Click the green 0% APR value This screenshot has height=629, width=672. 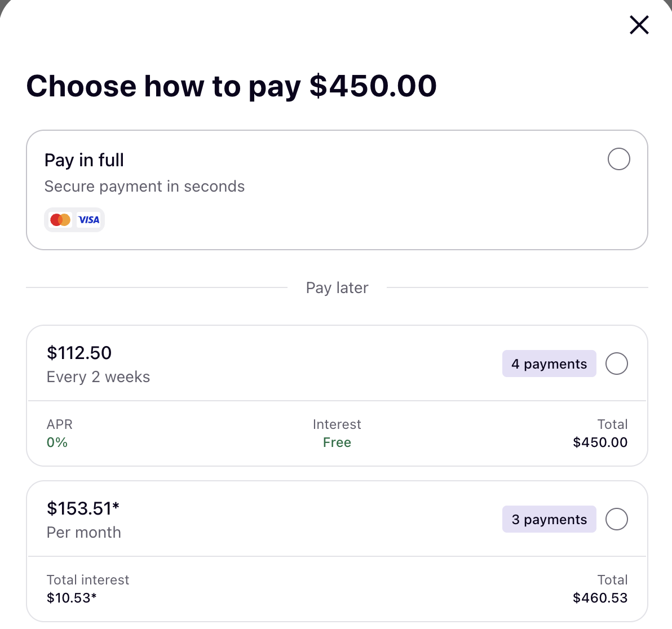click(x=57, y=442)
